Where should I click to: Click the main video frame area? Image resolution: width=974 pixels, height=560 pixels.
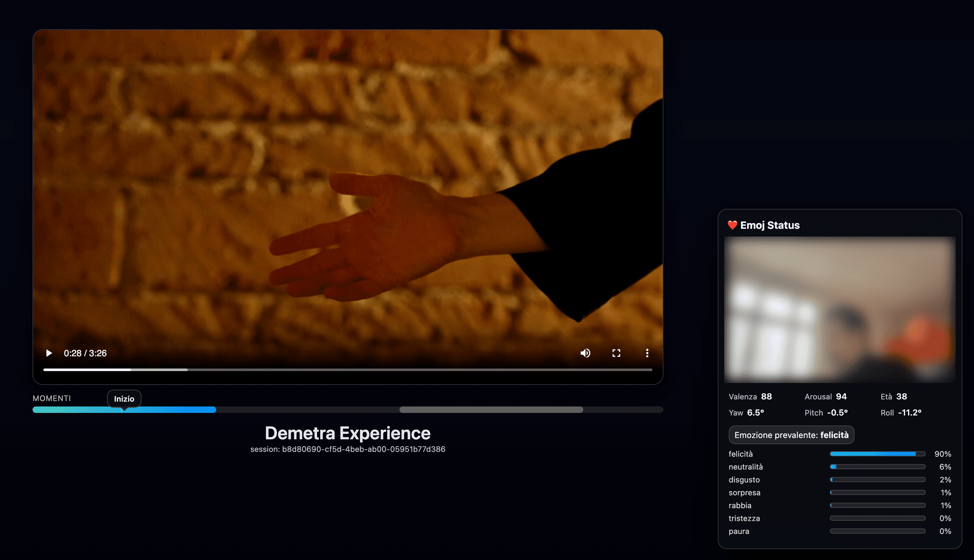(347, 185)
